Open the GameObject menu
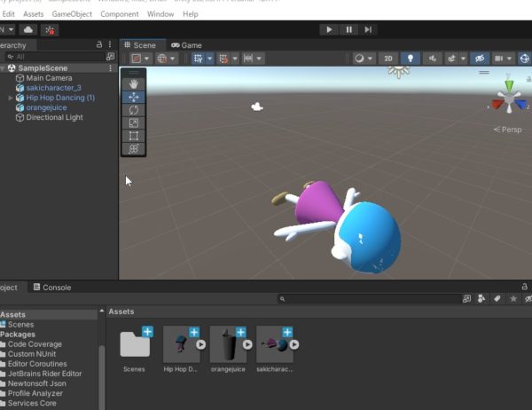Viewport: 532px width, 410px height. coord(71,14)
